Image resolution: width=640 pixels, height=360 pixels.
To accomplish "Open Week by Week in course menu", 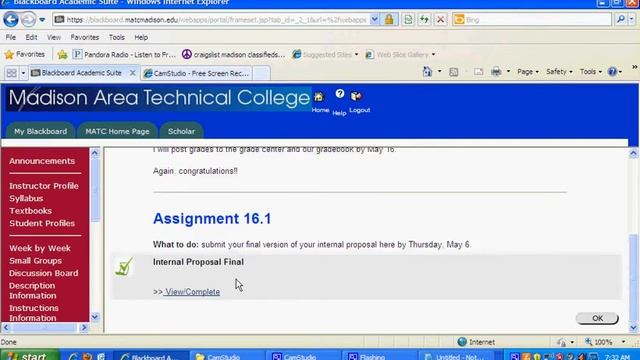I will tap(40, 248).
